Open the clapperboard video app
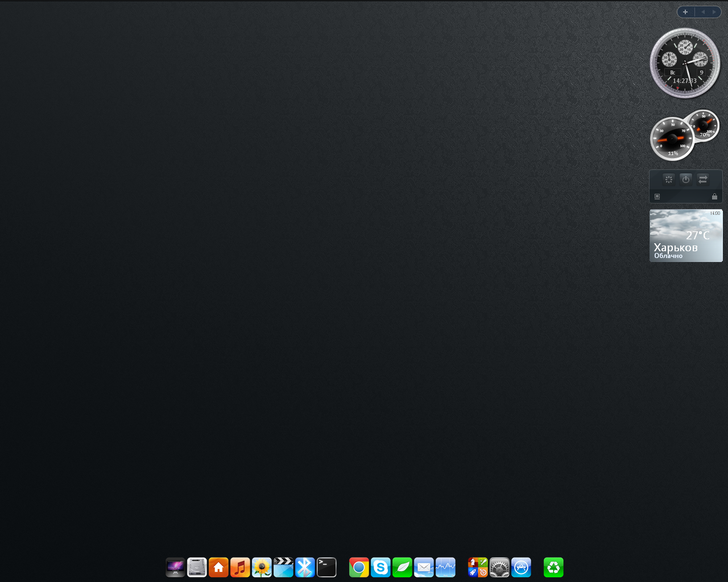This screenshot has height=582, width=728. coord(283,567)
